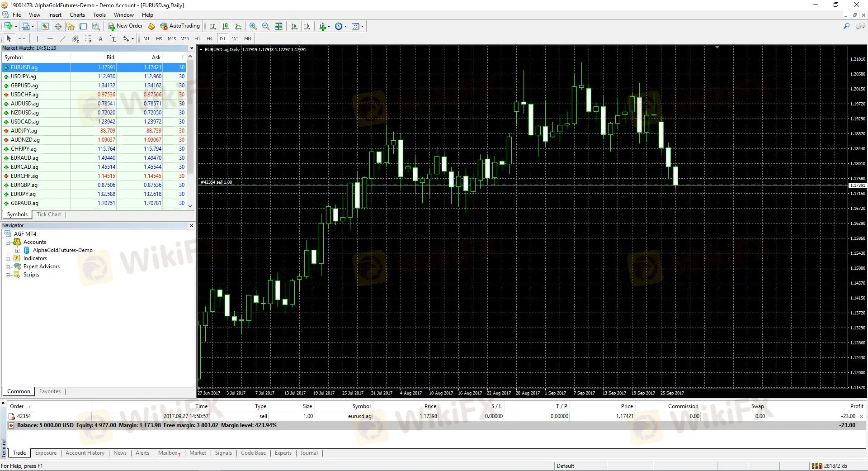Screen dimensions: 868x471
Task: Toggle Chart Shift
Action: tap(307, 26)
